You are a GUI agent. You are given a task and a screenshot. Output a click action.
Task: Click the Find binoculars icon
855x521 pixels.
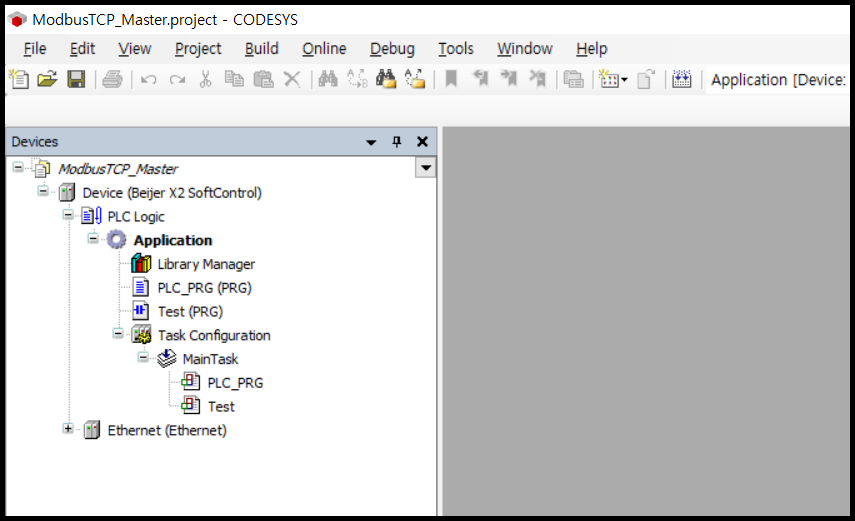(x=328, y=80)
